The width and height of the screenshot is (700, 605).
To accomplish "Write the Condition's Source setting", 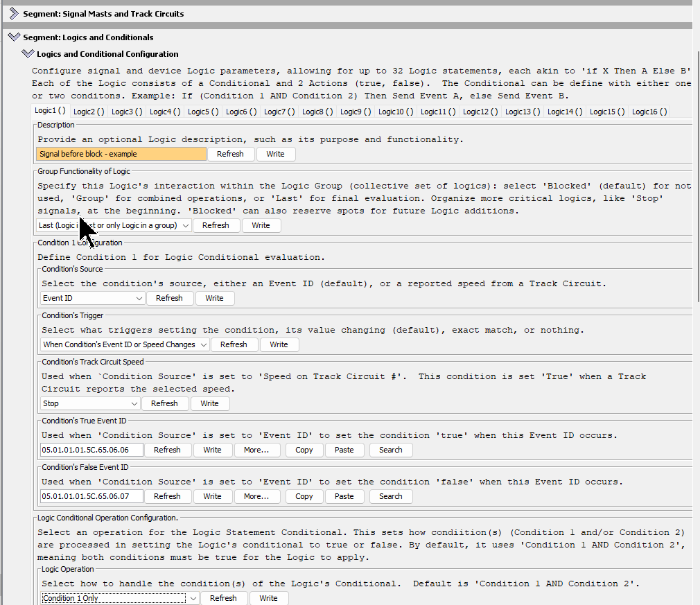I will (x=214, y=298).
